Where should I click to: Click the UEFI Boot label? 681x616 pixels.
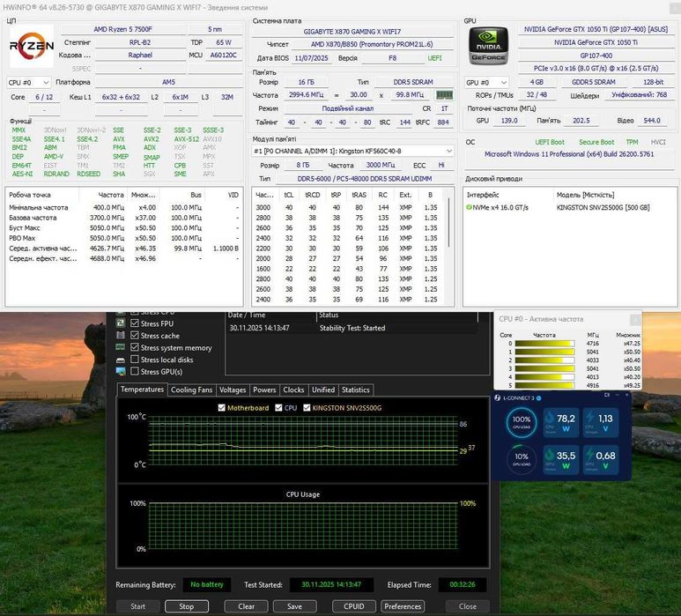550,142
